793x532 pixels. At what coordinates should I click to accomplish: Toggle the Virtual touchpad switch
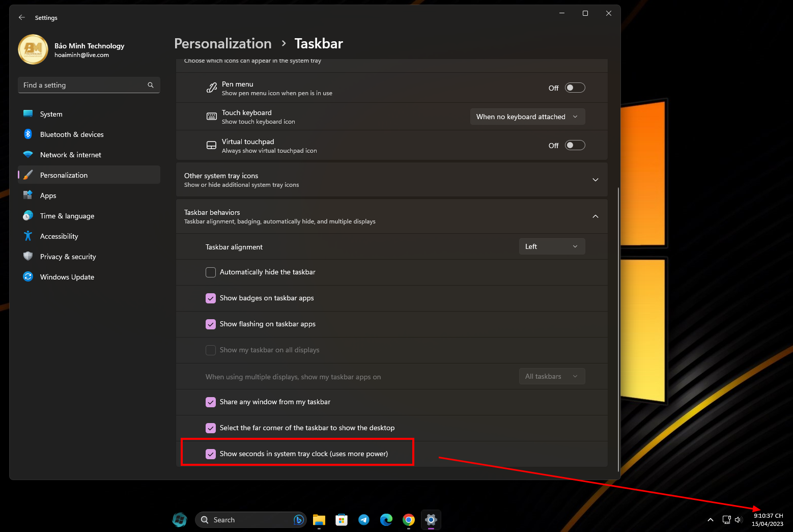[575, 145]
